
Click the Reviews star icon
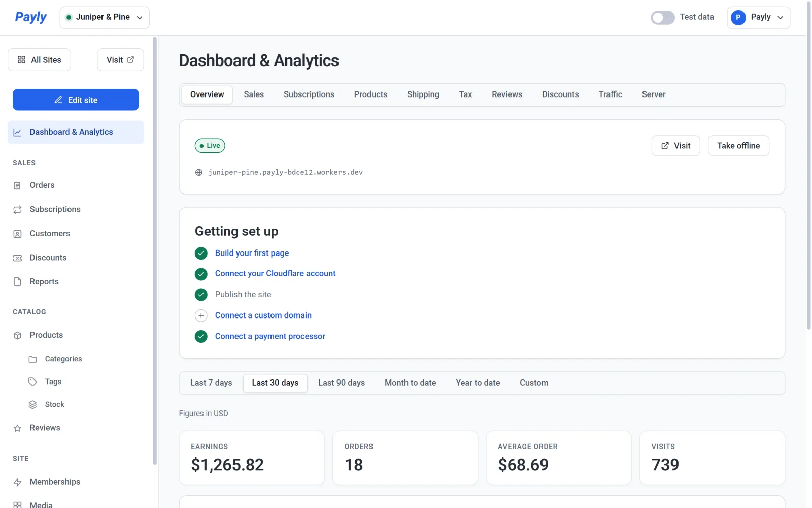click(x=17, y=428)
